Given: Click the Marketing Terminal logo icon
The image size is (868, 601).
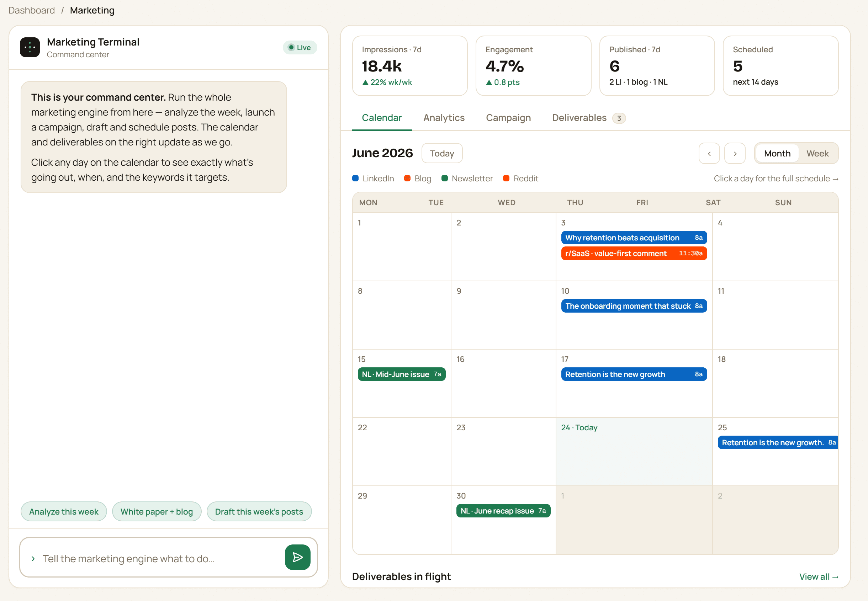Looking at the screenshot, I should pos(30,47).
